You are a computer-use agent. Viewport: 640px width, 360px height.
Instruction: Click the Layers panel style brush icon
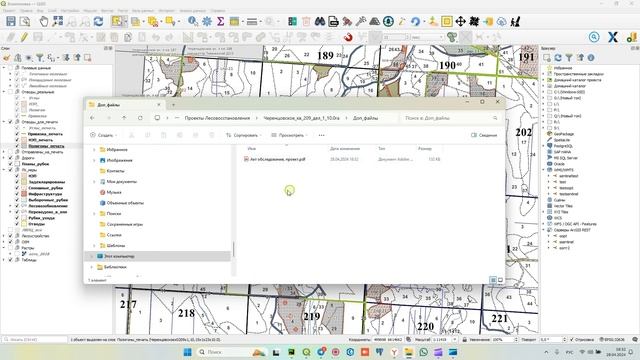(x=7, y=58)
